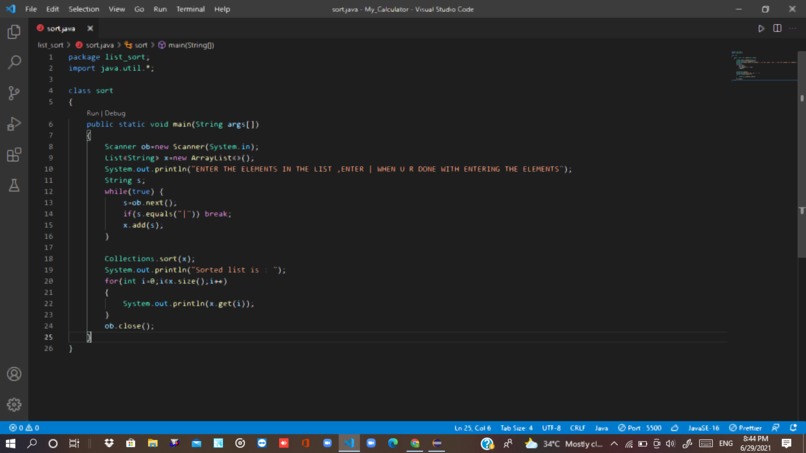Open notifications bell in status bar

click(793, 428)
